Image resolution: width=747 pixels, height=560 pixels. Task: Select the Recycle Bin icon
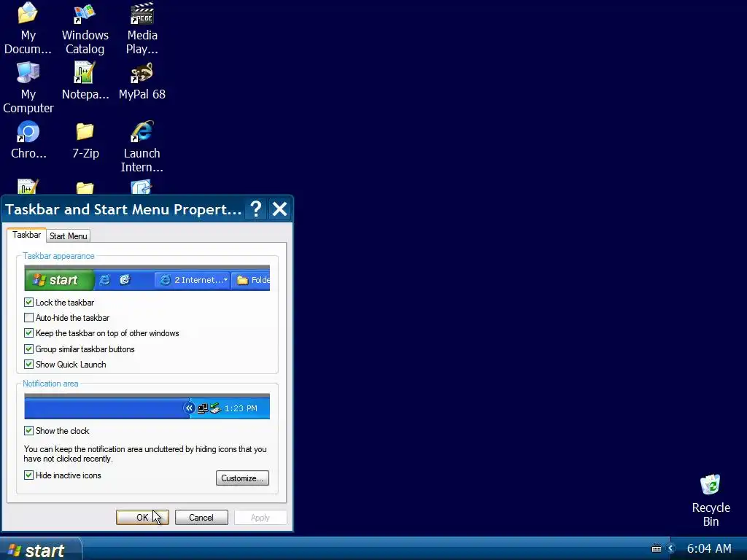tap(711, 500)
